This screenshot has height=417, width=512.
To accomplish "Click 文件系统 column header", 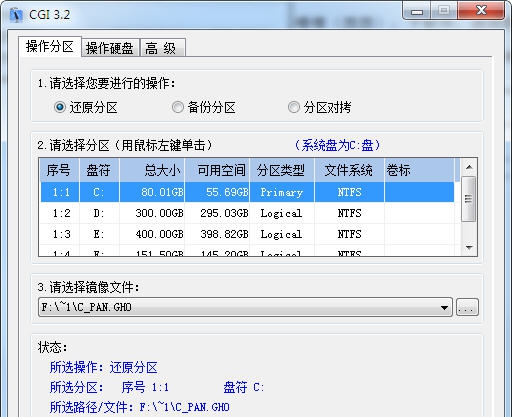I will pos(349,170).
